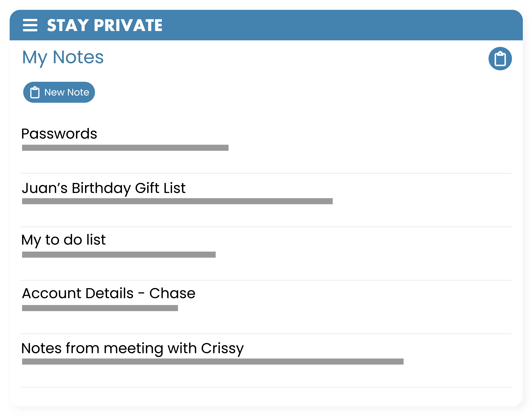
Task: Select Account Details - Chase note
Action: (x=108, y=293)
